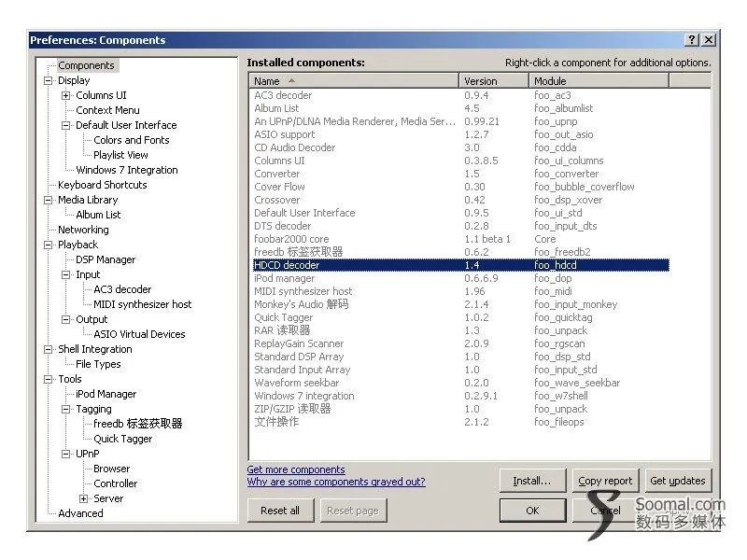Open UPnP Controller settings

[x=115, y=483]
